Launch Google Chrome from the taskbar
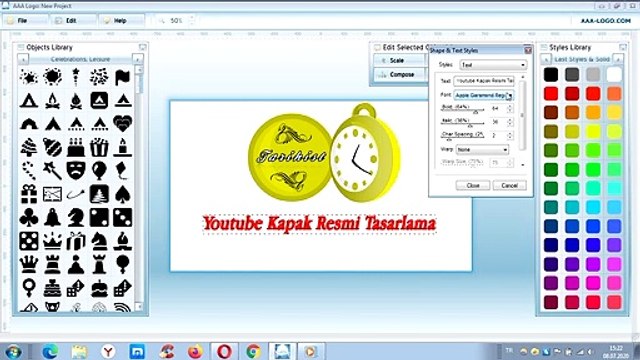 click(x=253, y=351)
